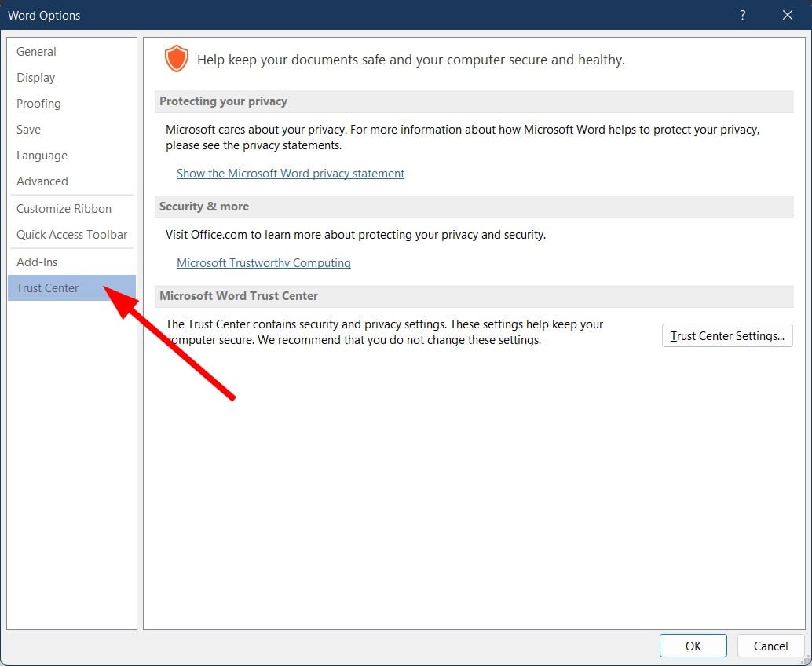Close the Word Options window

tap(787, 15)
